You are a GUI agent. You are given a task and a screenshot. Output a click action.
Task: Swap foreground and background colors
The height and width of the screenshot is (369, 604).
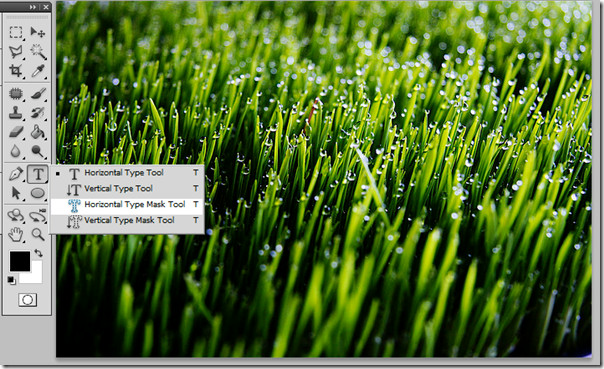click(38, 253)
